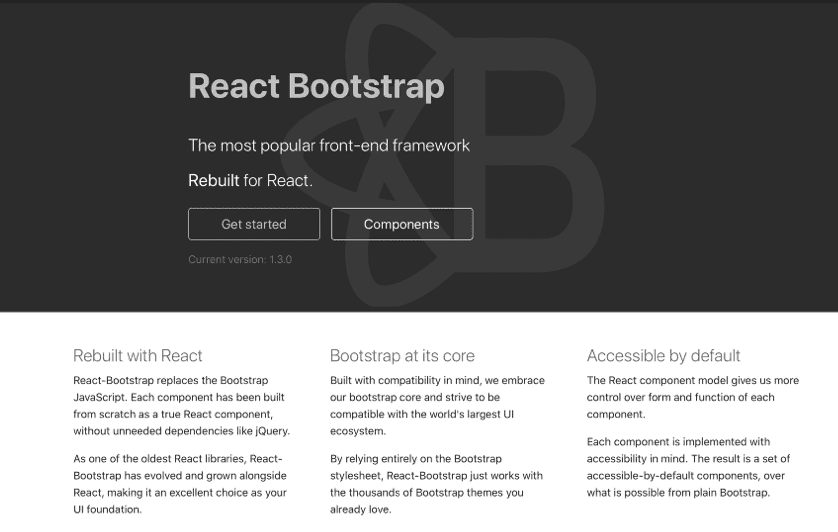Select the React Bootstrap main heading
This screenshot has height=532, width=838.
coord(316,86)
